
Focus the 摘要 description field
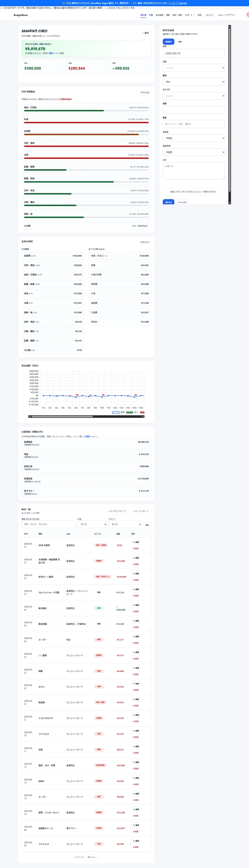(194, 124)
